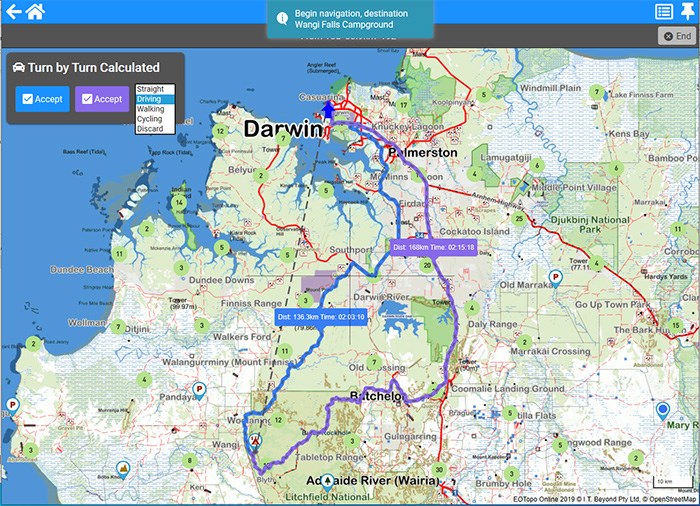700x506 pixels.
Task: Select the Driving route mode option
Action: pyautogui.click(x=150, y=99)
